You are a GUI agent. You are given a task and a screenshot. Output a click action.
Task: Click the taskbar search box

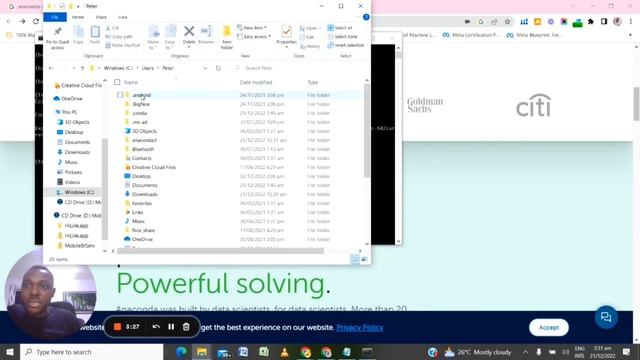(91, 352)
